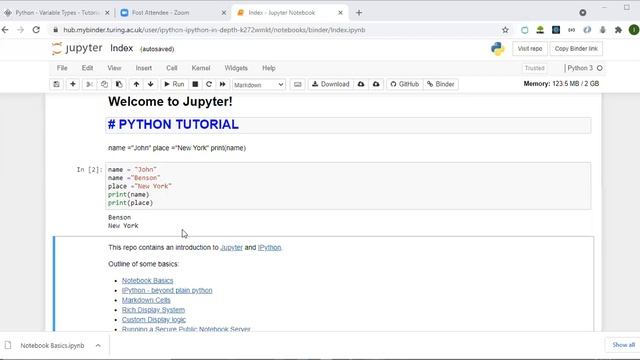This screenshot has height=360, width=640.
Task: Click the first cloud icon after Download
Action: [x=361, y=84]
